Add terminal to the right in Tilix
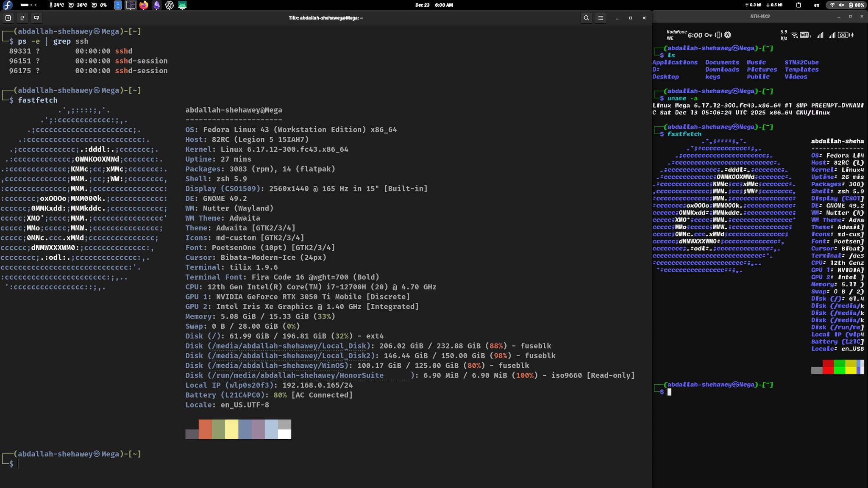The image size is (868, 488). coord(22,18)
